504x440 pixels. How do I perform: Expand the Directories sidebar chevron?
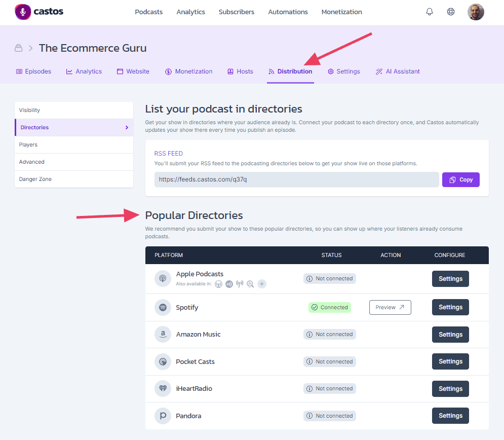click(127, 127)
